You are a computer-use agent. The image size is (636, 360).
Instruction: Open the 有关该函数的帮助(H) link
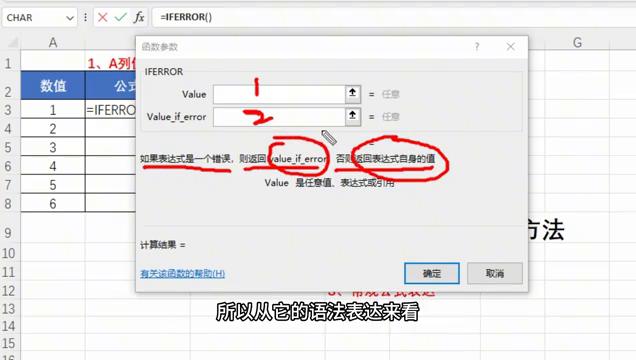click(183, 274)
